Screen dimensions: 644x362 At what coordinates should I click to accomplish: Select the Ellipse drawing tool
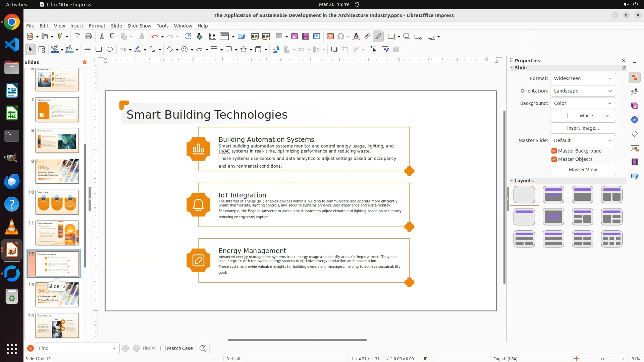[x=110, y=50]
